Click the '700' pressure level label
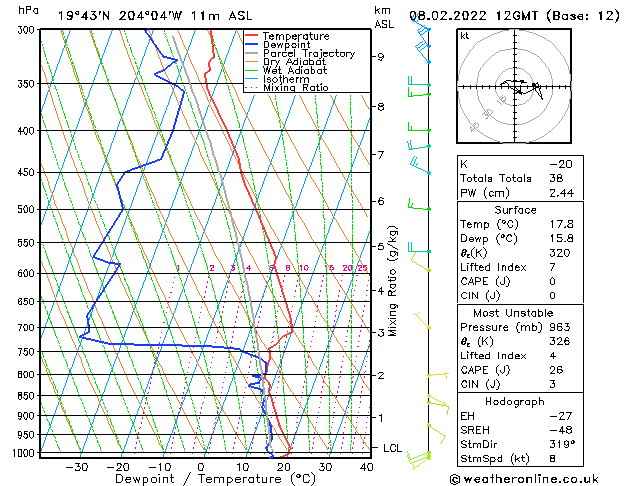 [x=28, y=328]
